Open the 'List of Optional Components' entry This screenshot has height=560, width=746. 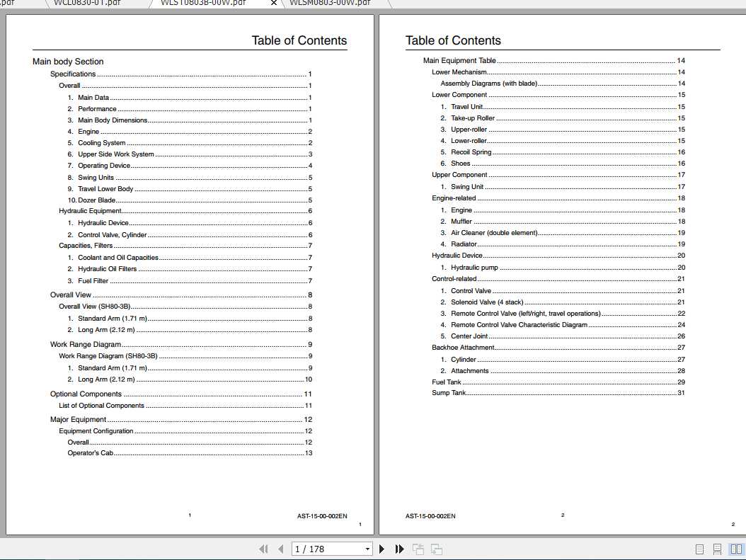point(185,406)
